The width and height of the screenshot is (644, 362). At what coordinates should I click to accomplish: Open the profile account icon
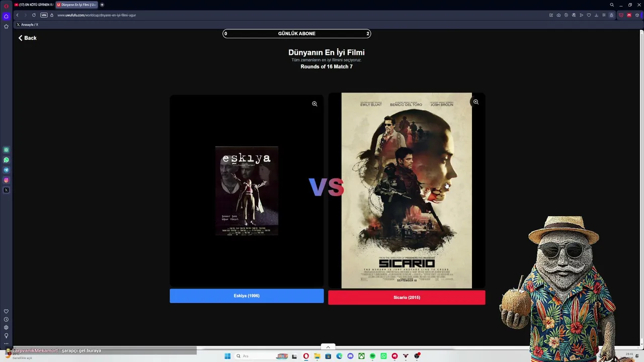[611, 15]
